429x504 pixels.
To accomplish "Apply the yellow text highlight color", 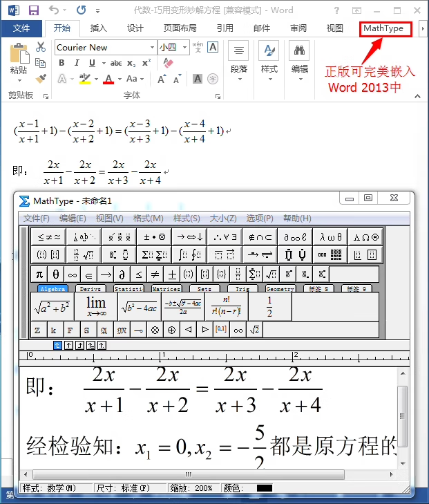I will [x=85, y=79].
